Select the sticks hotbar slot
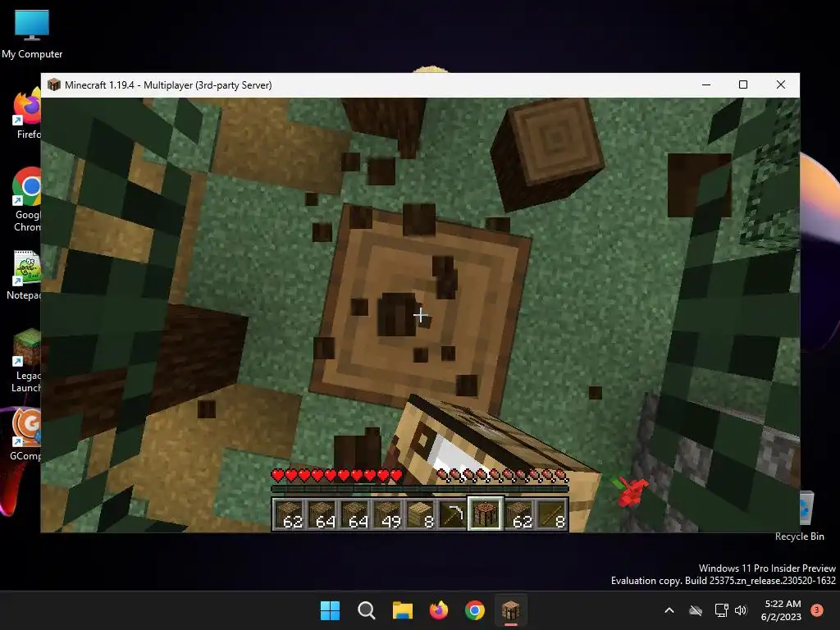 [552, 514]
